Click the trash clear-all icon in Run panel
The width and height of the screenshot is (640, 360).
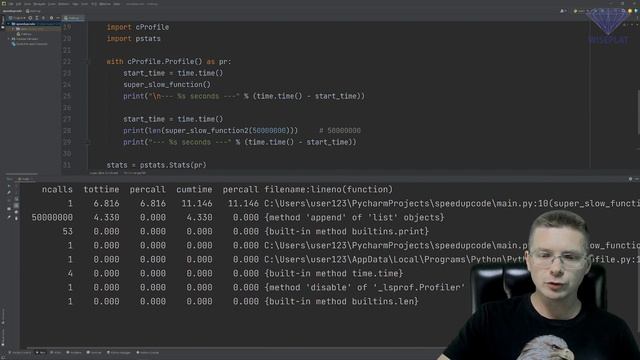click(x=16, y=218)
